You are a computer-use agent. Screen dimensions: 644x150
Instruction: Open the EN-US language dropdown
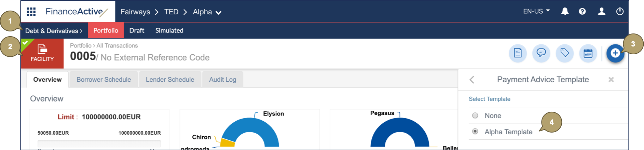pos(536,11)
